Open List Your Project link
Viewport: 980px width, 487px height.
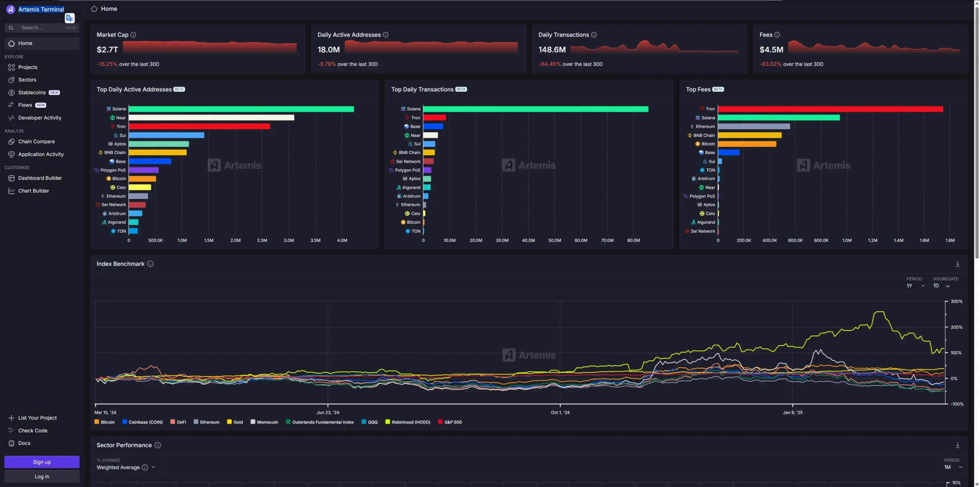click(38, 418)
